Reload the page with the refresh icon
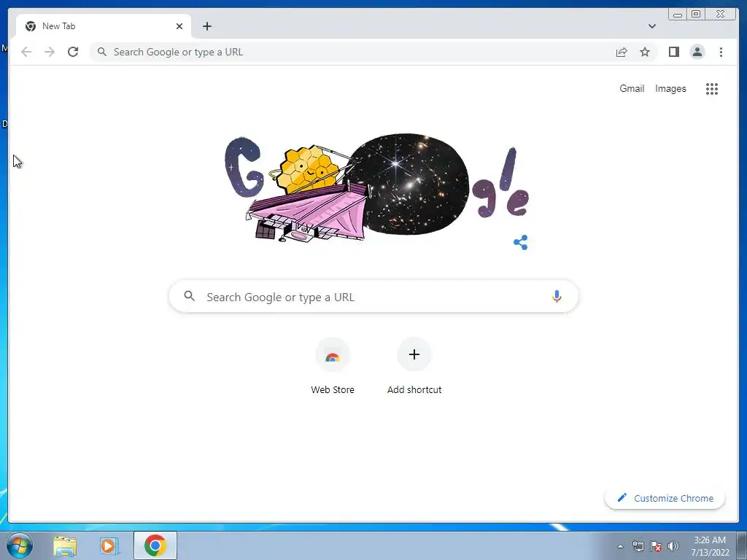 click(x=73, y=52)
